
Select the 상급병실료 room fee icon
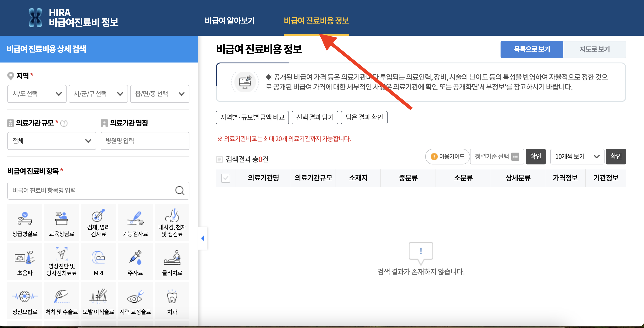pos(24,222)
